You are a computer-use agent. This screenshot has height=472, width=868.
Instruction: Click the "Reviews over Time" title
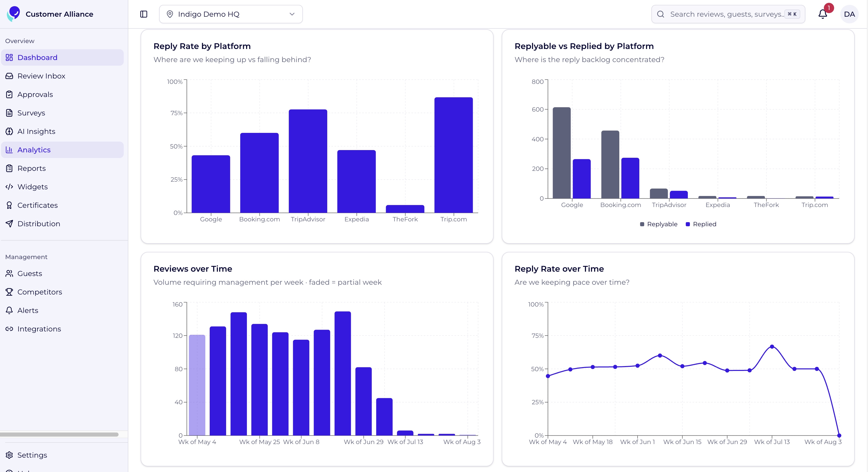193,269
